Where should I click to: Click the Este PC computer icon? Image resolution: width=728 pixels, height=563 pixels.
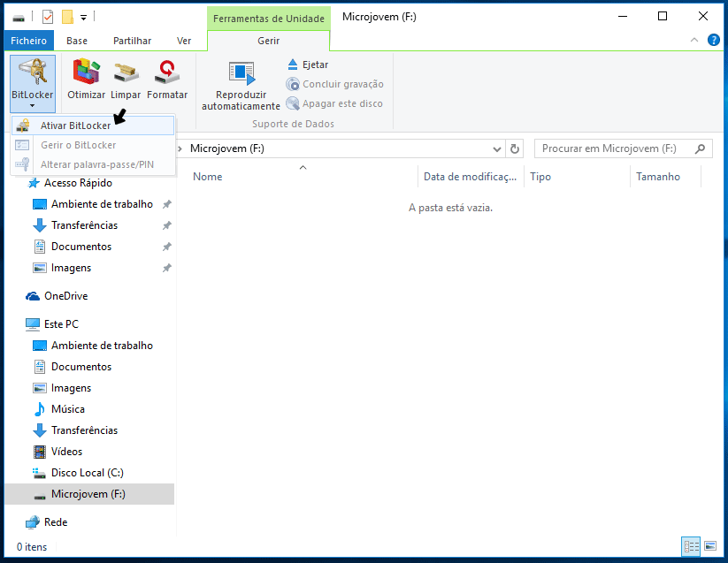(x=33, y=324)
